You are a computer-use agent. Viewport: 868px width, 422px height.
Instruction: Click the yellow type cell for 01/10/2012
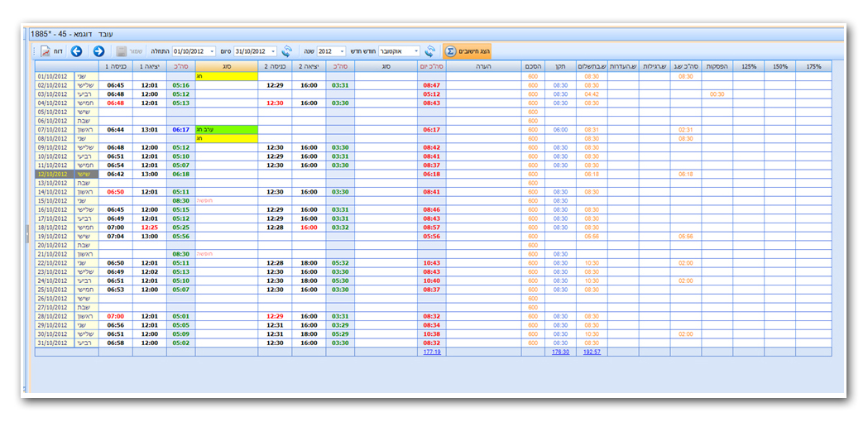coord(226,75)
